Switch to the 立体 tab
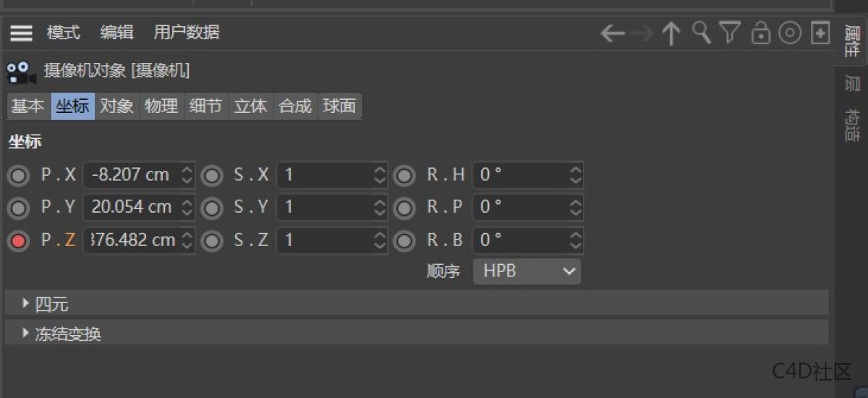Screen dimensions: 868x398 [251, 106]
